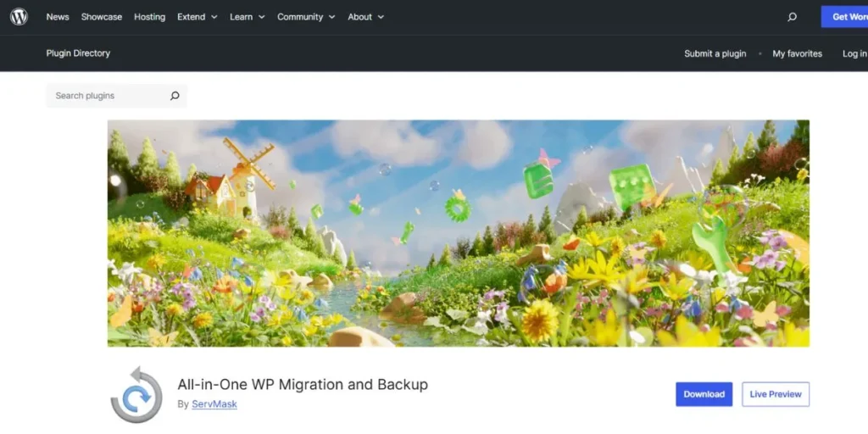Expand the Extend menu chevron
This screenshot has width=868, height=434.
click(214, 17)
